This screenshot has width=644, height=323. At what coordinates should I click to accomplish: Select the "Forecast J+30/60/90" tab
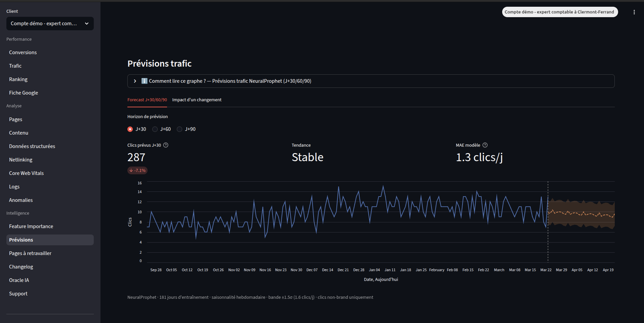tap(147, 100)
